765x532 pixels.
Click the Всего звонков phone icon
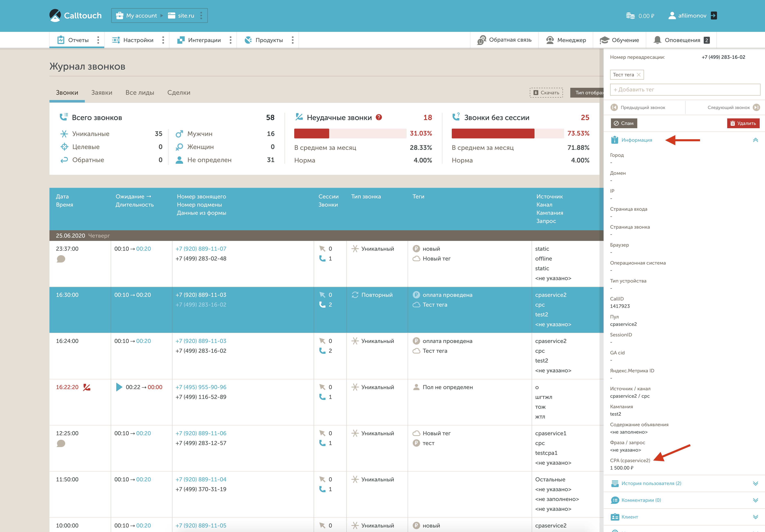pos(64,117)
